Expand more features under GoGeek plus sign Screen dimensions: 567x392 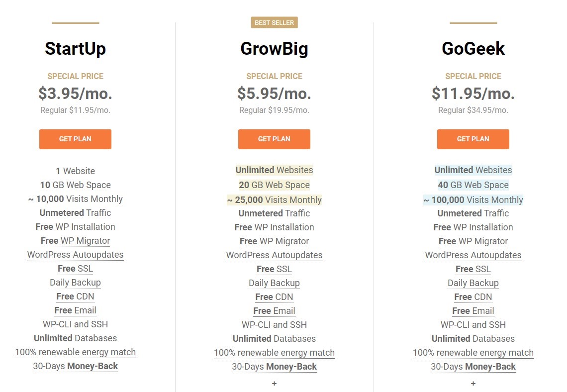pyautogui.click(x=473, y=384)
